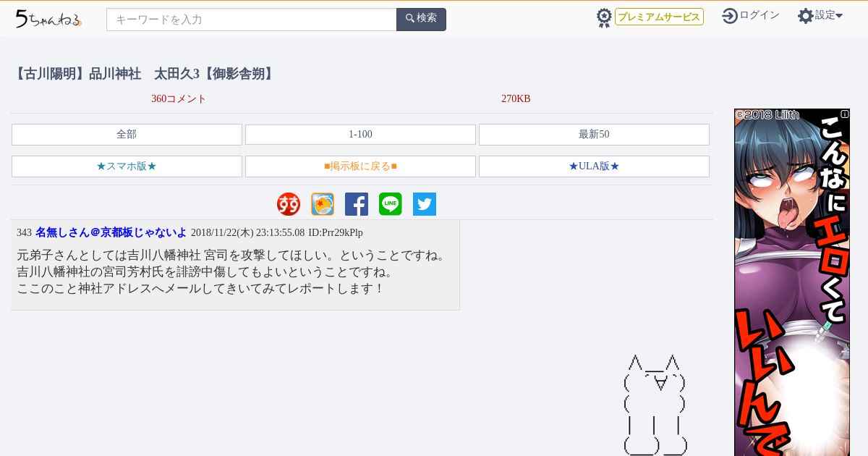Image resolution: width=868 pixels, height=456 pixels.
Task: Click the ASCII art cat mascot
Action: point(655,405)
